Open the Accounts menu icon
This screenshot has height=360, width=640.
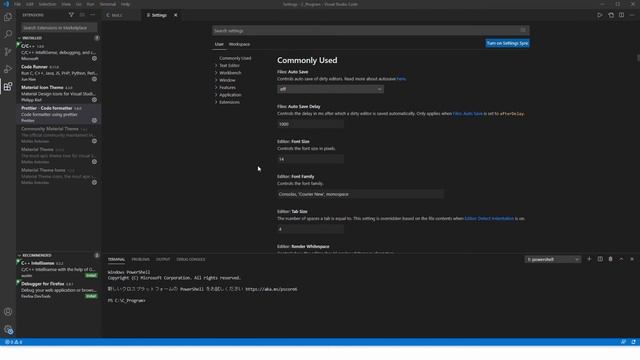click(8, 312)
